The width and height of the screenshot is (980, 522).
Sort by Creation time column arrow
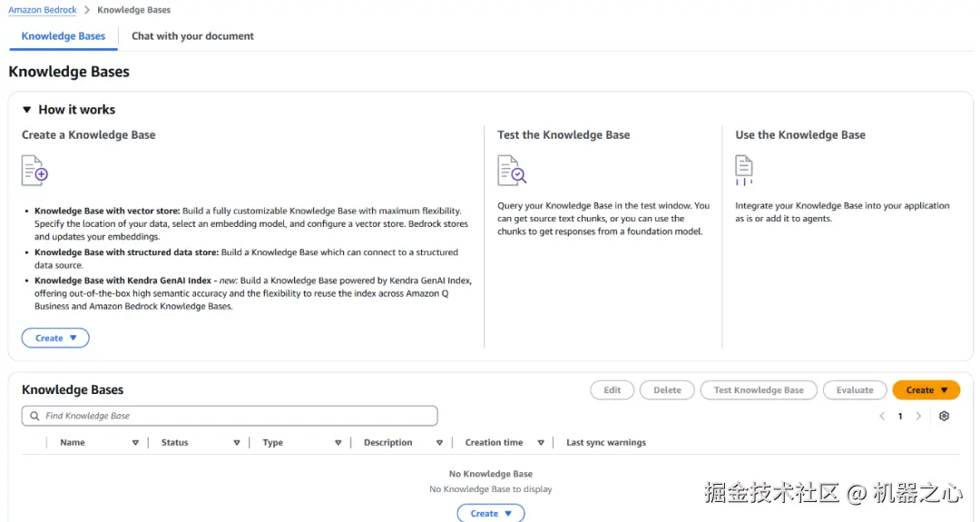[541, 443]
